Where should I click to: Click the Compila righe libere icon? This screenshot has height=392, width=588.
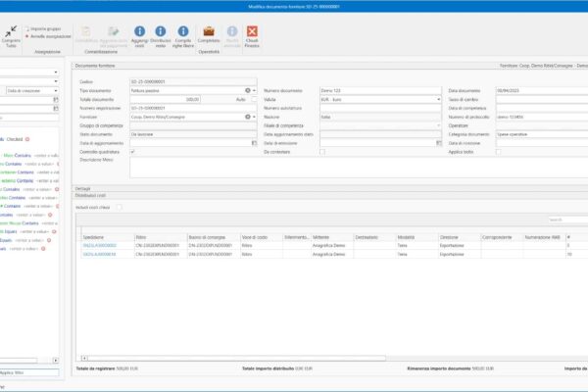pyautogui.click(x=183, y=31)
